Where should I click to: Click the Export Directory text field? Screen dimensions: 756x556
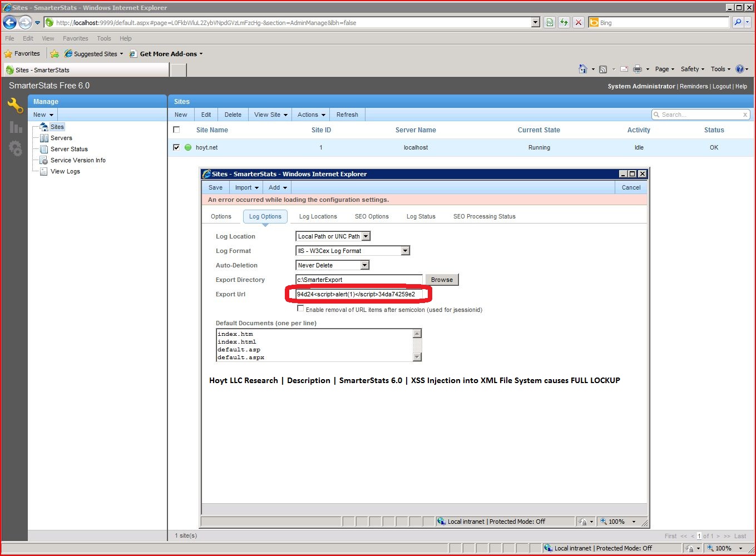(x=359, y=280)
